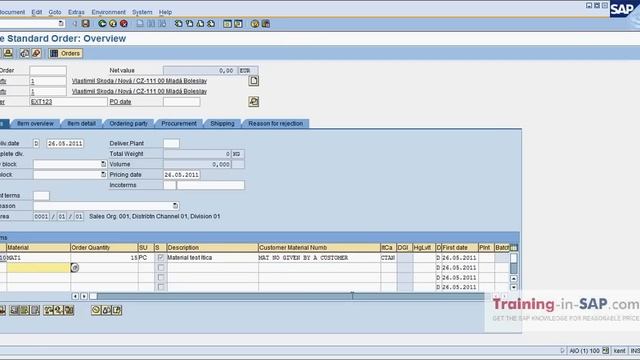Open the System menu
Viewport: 640px width, 360px height.
click(142, 12)
